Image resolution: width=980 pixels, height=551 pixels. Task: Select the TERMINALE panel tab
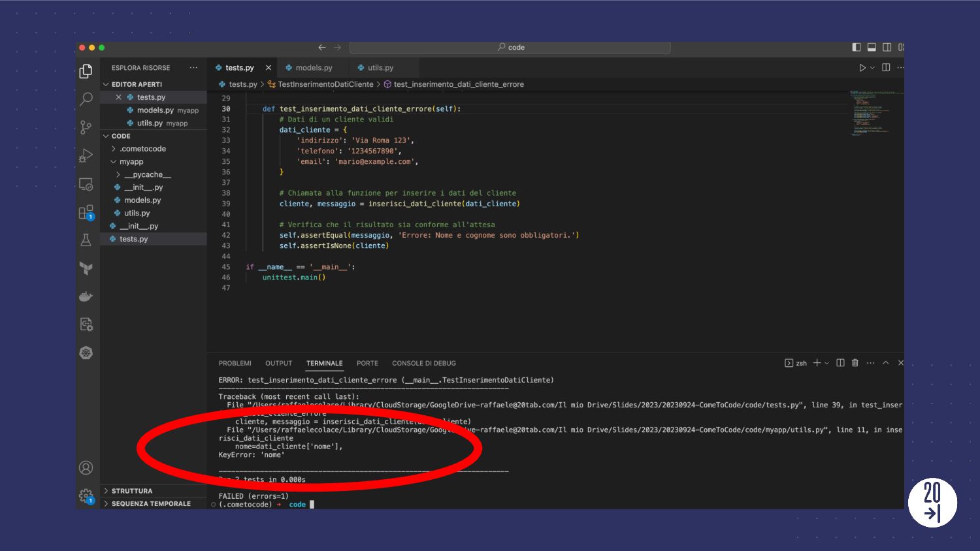[x=325, y=363]
